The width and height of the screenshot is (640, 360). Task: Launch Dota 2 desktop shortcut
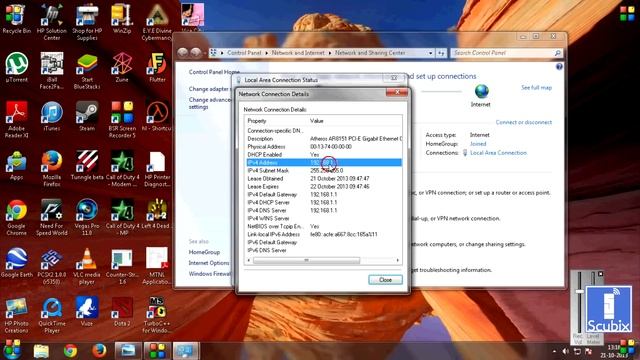tap(122, 312)
